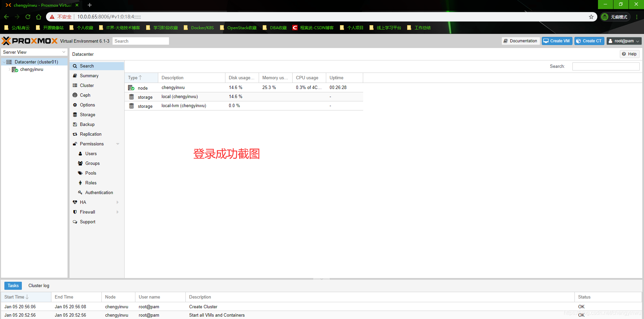This screenshot has height=319, width=644.
Task: Collapse the Datacenter (cluster01) tree node
Action: point(4,62)
